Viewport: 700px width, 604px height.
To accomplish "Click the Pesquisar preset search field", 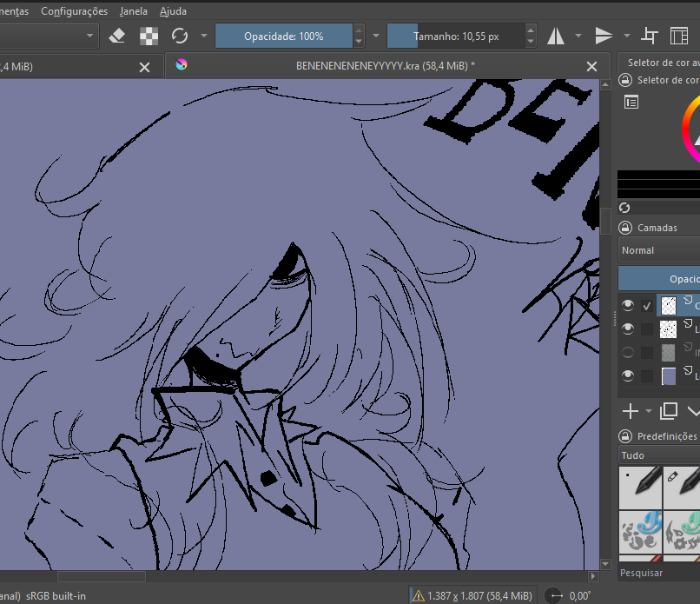I will tap(659, 573).
